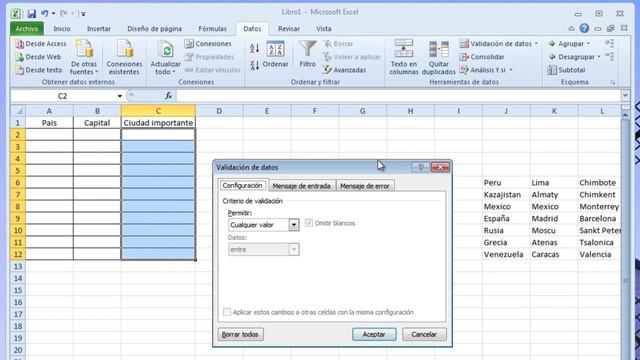The width and height of the screenshot is (640, 360).
Task: Click the Undo arrow icon
Action: [44, 13]
